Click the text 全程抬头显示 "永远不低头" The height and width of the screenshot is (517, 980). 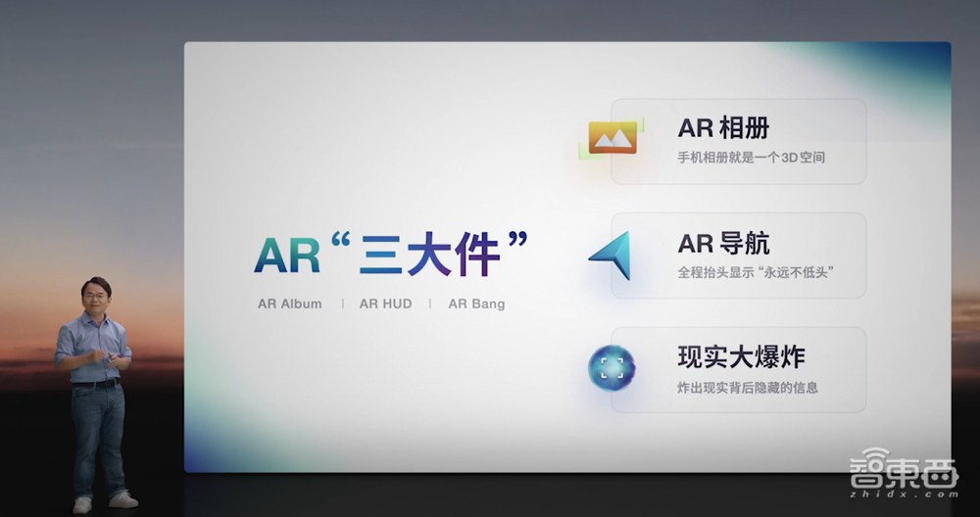click(756, 272)
